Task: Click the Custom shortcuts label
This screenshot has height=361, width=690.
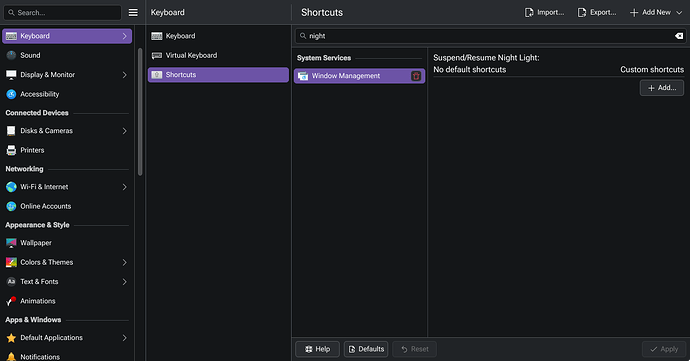Action: point(652,70)
